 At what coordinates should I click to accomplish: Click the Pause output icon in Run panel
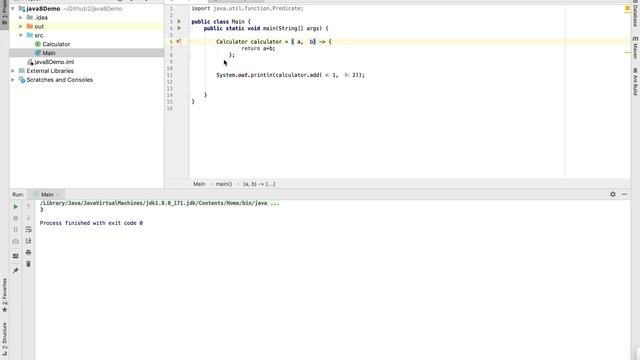click(x=16, y=229)
